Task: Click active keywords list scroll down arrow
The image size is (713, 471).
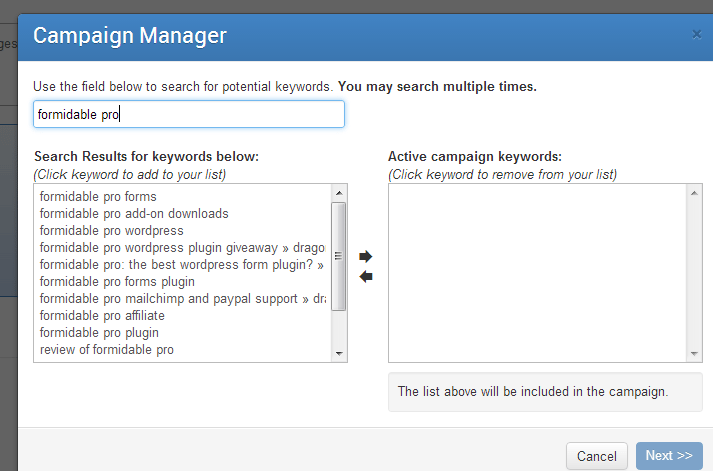Action: pyautogui.click(x=694, y=353)
